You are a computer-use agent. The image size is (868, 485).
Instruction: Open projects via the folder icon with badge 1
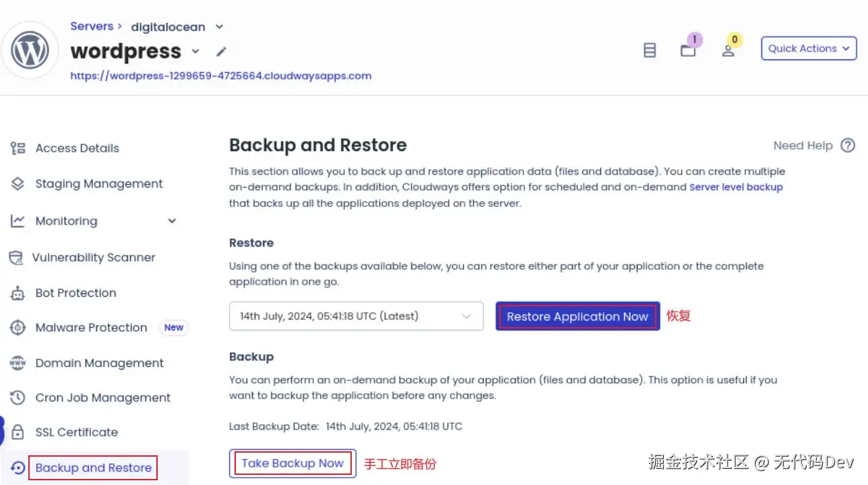click(x=689, y=50)
